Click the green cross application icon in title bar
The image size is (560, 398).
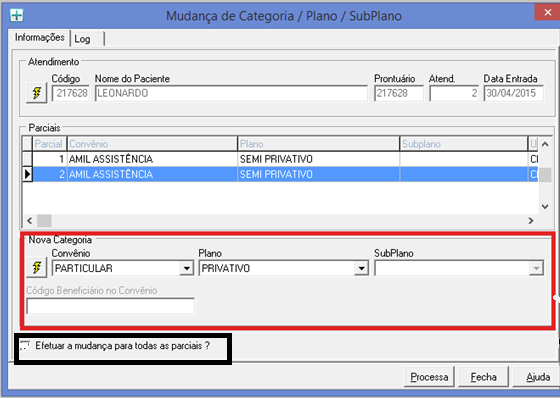pos(16,15)
